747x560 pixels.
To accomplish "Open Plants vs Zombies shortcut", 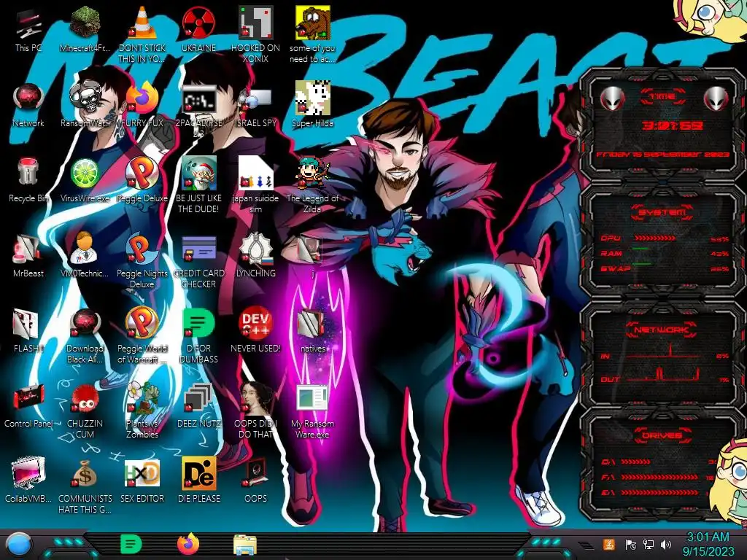I will (142, 398).
